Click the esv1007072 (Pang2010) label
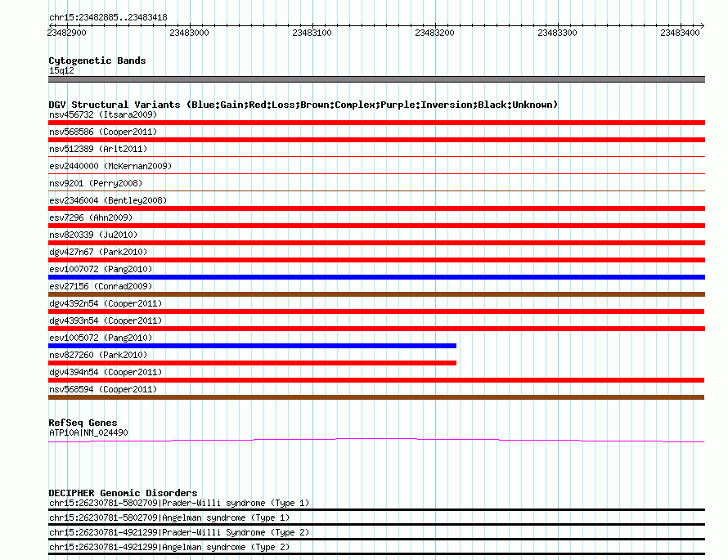 pyautogui.click(x=101, y=269)
